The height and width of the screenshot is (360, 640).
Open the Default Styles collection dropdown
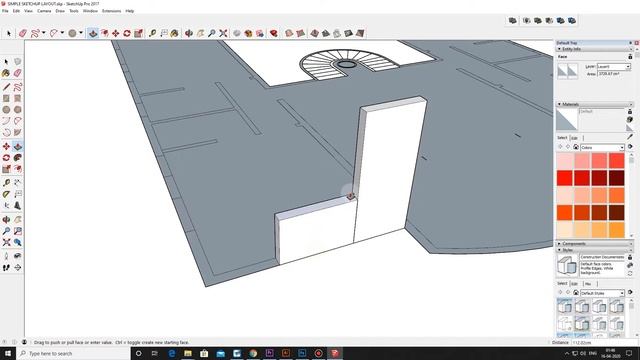click(x=622, y=293)
